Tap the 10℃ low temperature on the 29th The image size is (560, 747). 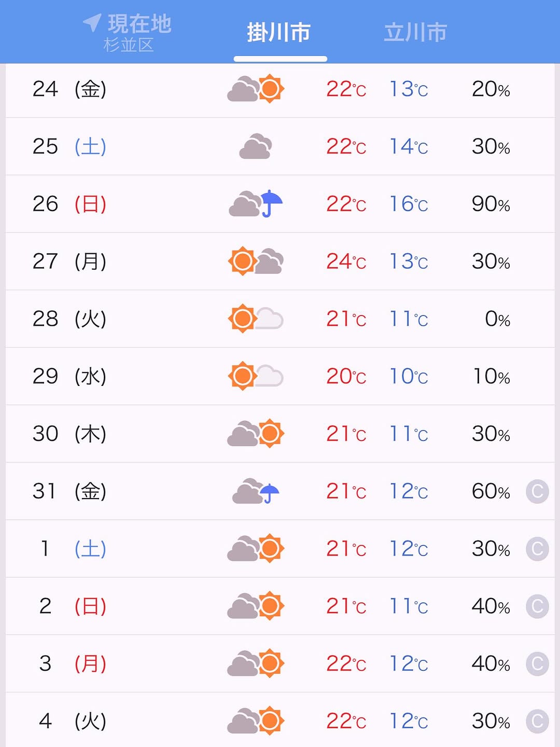[409, 376]
